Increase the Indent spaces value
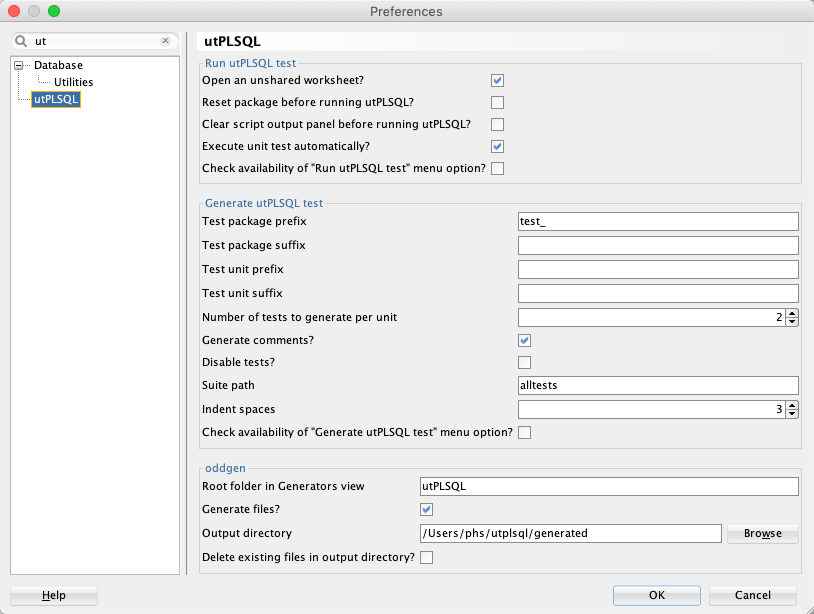Viewport: 814px width, 614px height. (792, 405)
